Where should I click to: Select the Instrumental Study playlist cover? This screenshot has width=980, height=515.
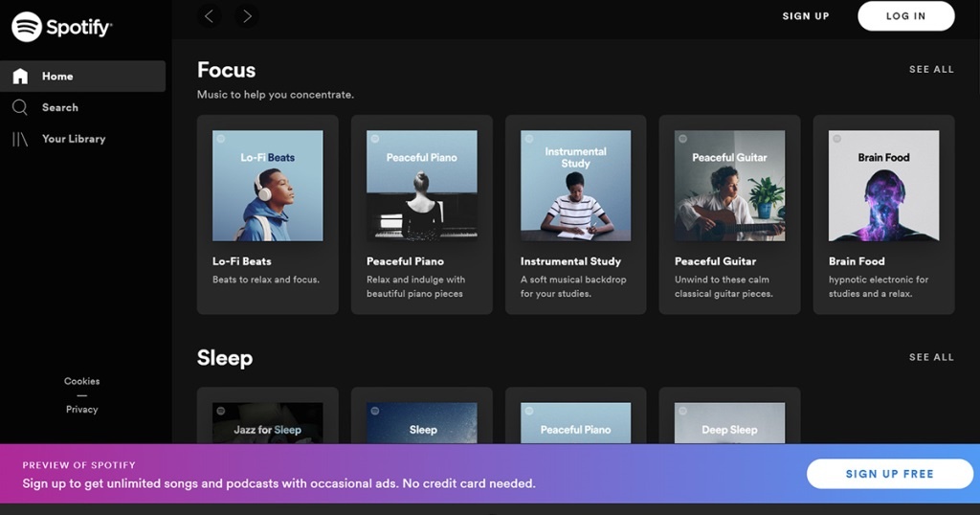coord(575,186)
